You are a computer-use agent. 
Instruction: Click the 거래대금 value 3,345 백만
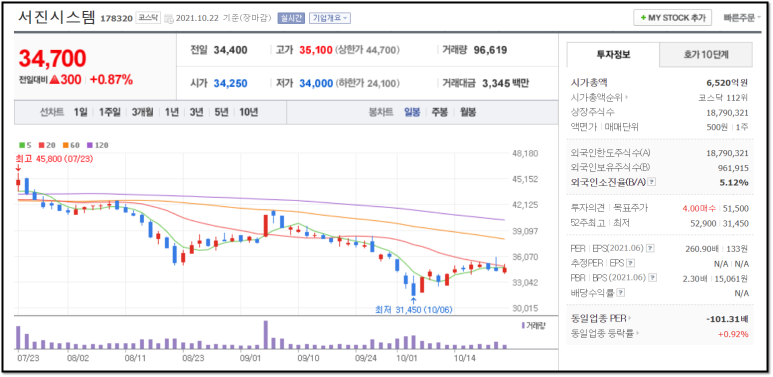pos(505,84)
